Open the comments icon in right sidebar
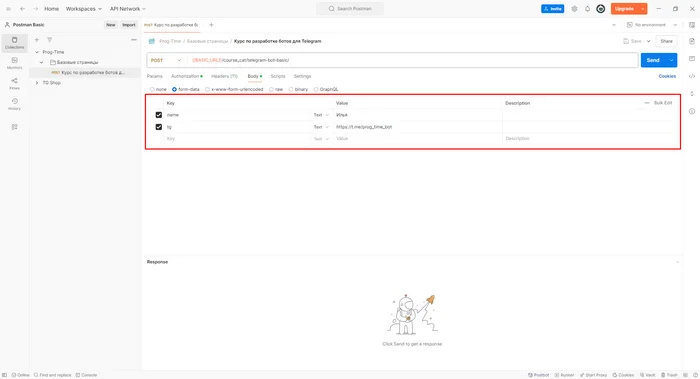 coord(692,58)
